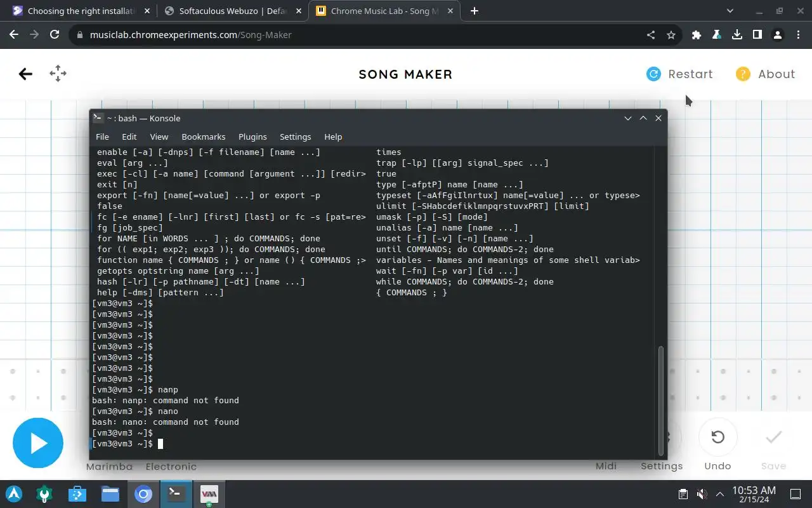Play the song in Song Maker

coord(38,443)
